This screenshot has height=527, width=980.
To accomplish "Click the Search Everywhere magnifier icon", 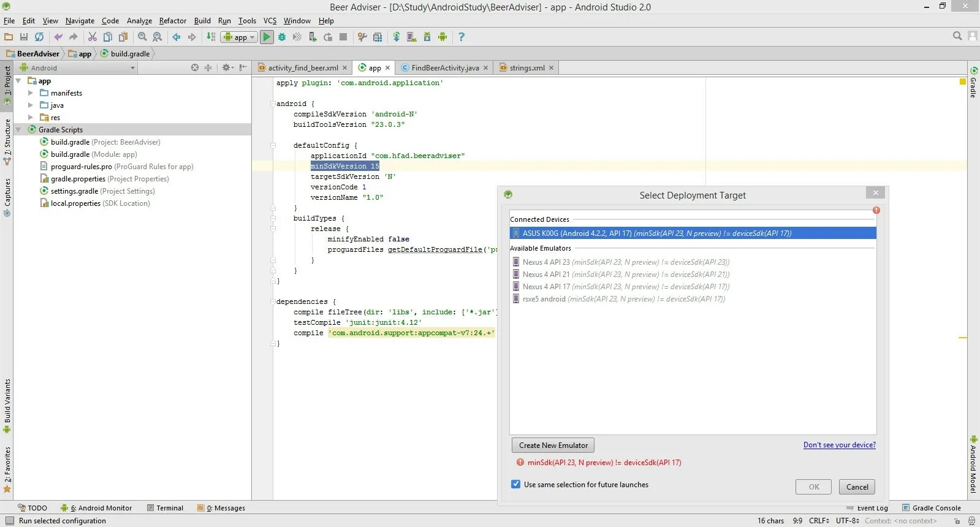I will (x=957, y=36).
